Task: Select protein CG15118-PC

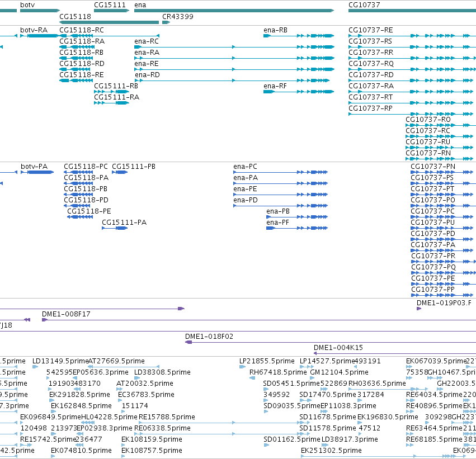Action: coord(86,167)
